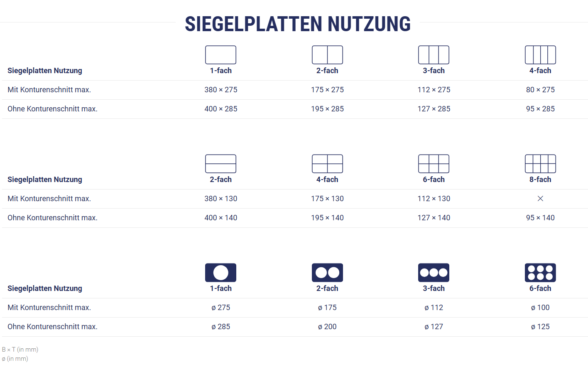Click the four-column 4-fach plate icon
The image size is (588, 367).
pos(540,55)
